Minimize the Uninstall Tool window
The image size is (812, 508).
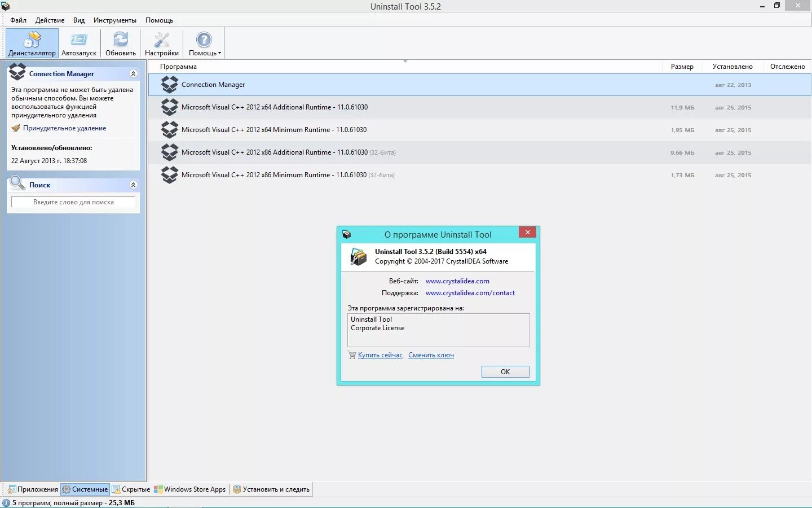tap(762, 6)
